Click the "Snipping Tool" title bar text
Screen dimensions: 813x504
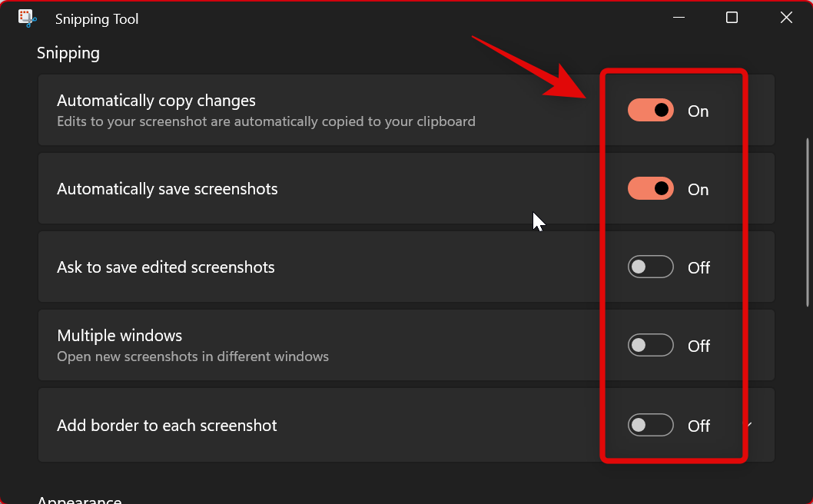(x=97, y=19)
